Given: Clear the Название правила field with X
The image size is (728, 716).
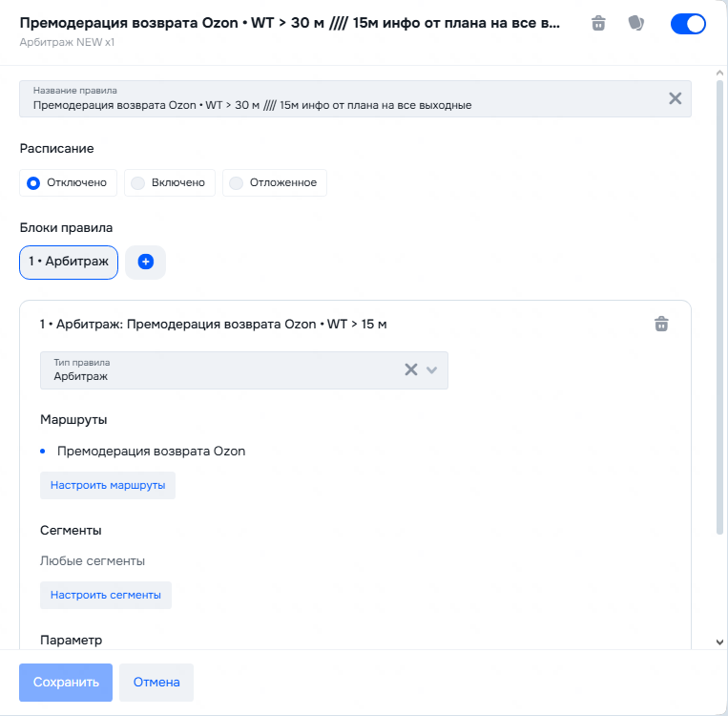Looking at the screenshot, I should click(676, 98).
